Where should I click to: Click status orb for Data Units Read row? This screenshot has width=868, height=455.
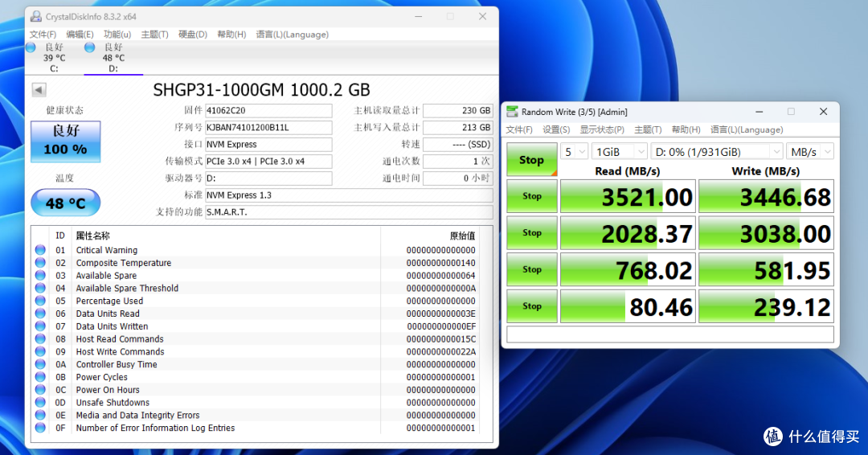40,314
